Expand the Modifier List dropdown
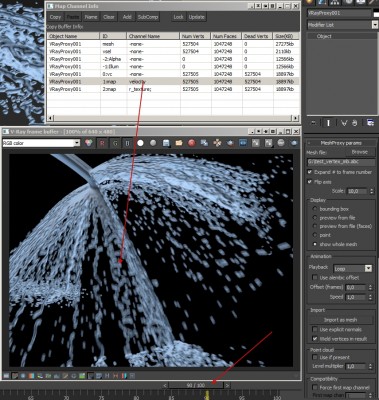The height and width of the screenshot is (400, 379). 342,25
